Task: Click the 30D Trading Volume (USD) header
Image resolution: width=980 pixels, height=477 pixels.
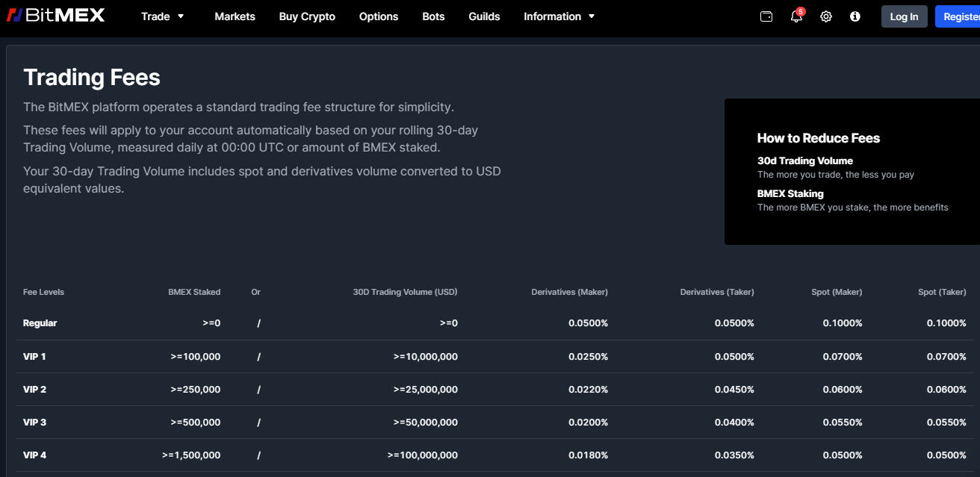Action: [x=405, y=292]
